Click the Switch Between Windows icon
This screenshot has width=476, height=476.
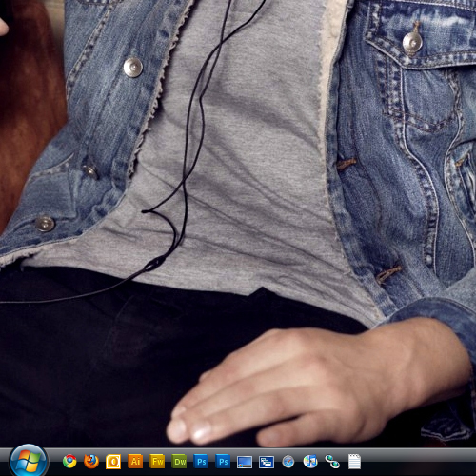point(267,462)
